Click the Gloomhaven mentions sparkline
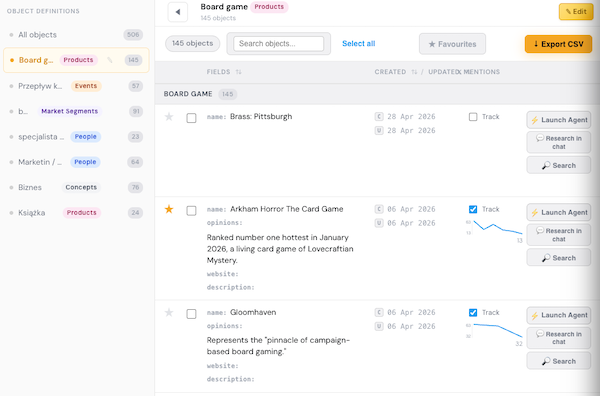600x396 pixels. point(494,334)
